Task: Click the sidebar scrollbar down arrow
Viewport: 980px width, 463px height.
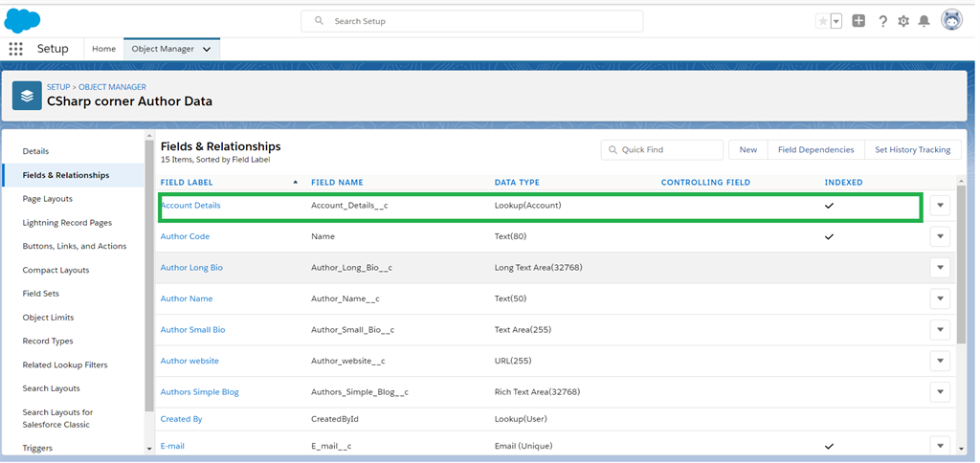Action: coord(149,449)
